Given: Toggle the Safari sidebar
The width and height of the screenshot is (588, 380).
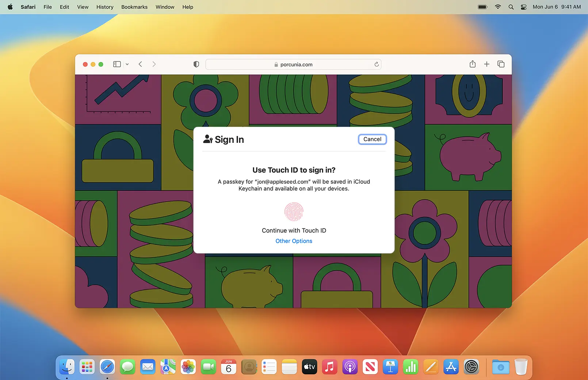Looking at the screenshot, I should pyautogui.click(x=117, y=64).
